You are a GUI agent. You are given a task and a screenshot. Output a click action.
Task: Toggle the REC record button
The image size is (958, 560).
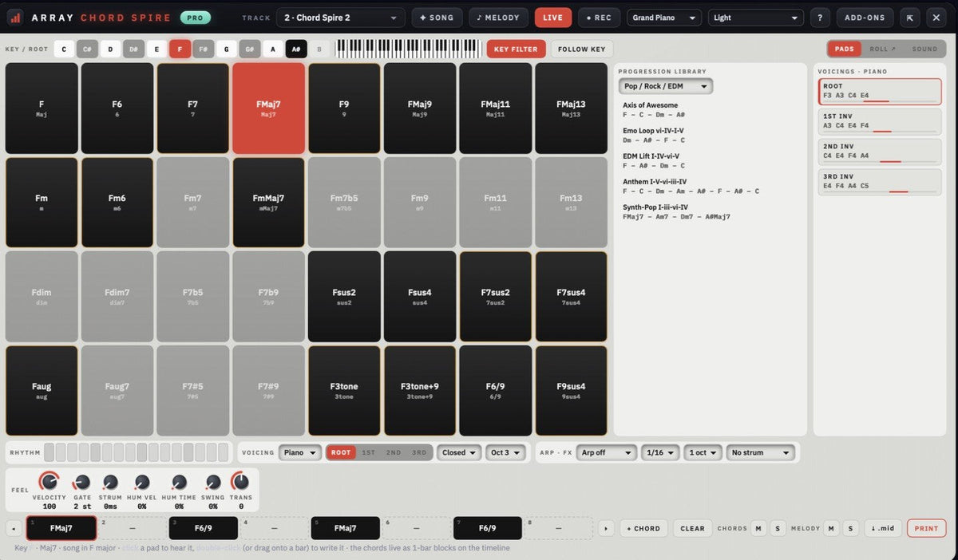(x=599, y=18)
